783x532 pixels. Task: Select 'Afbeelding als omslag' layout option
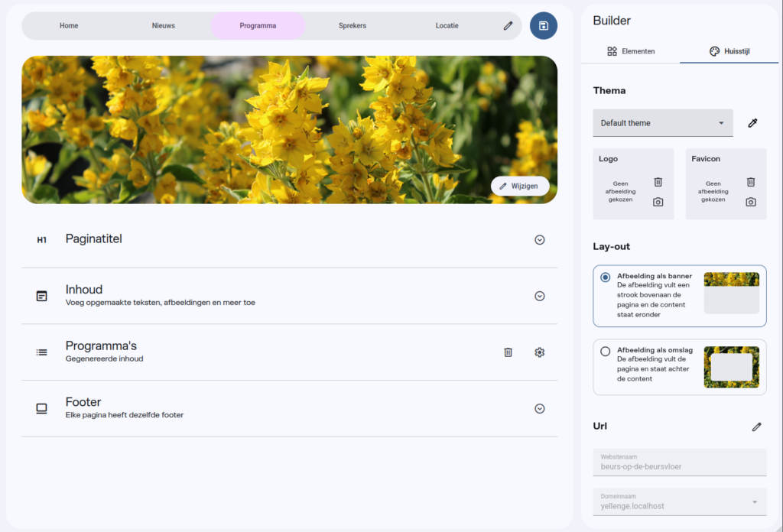(606, 352)
